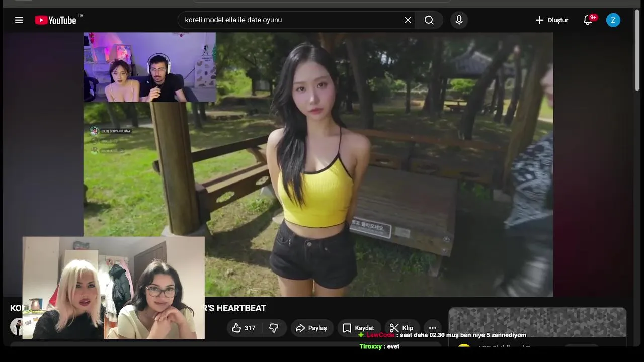Click the top-left streamer webcam overlay
The image size is (644, 362).
click(x=149, y=67)
